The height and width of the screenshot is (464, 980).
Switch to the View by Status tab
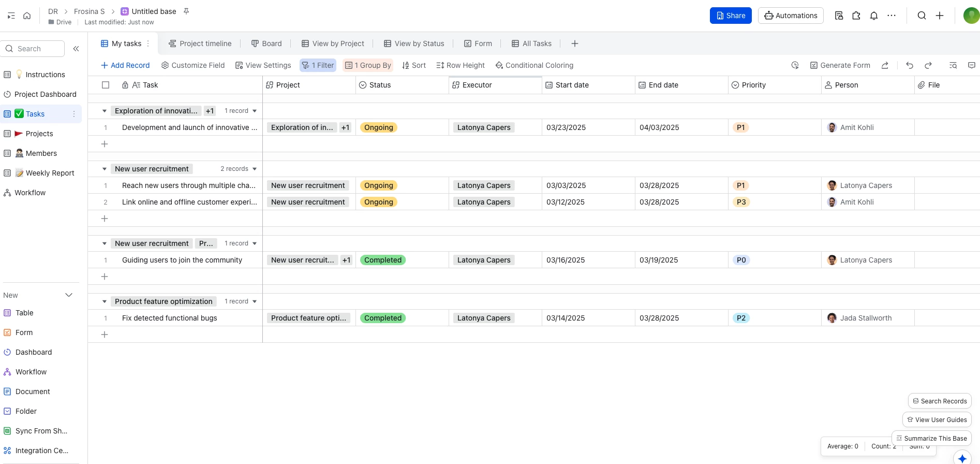(414, 44)
